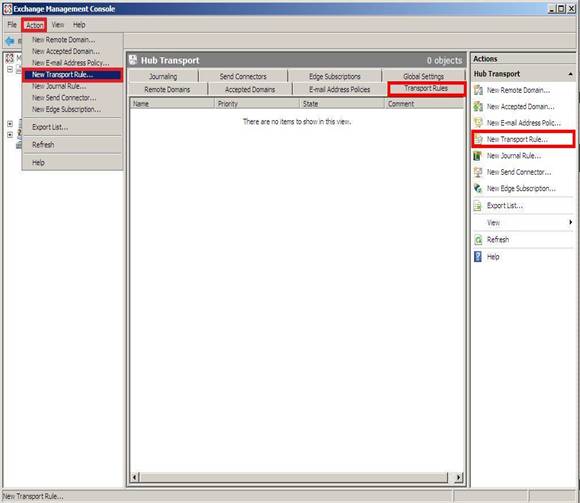Click the New Transport Rule icon in Actions pane
The height and width of the screenshot is (503, 580).
(479, 139)
